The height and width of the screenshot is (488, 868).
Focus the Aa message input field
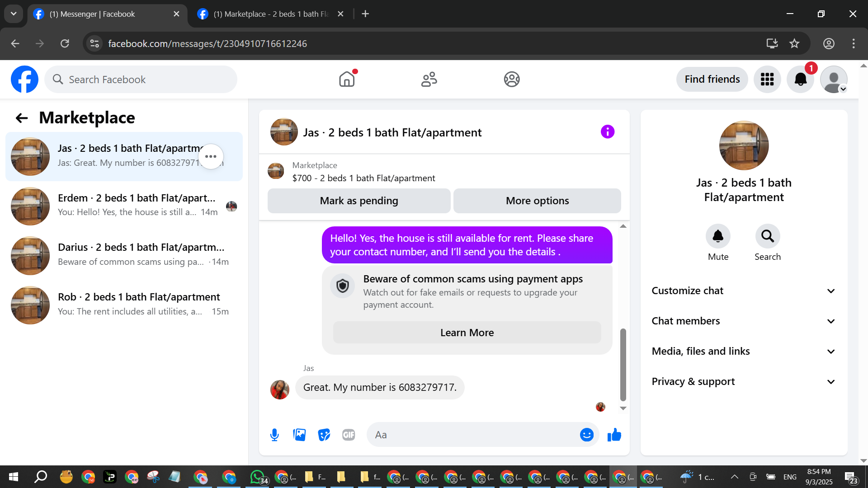click(x=472, y=435)
